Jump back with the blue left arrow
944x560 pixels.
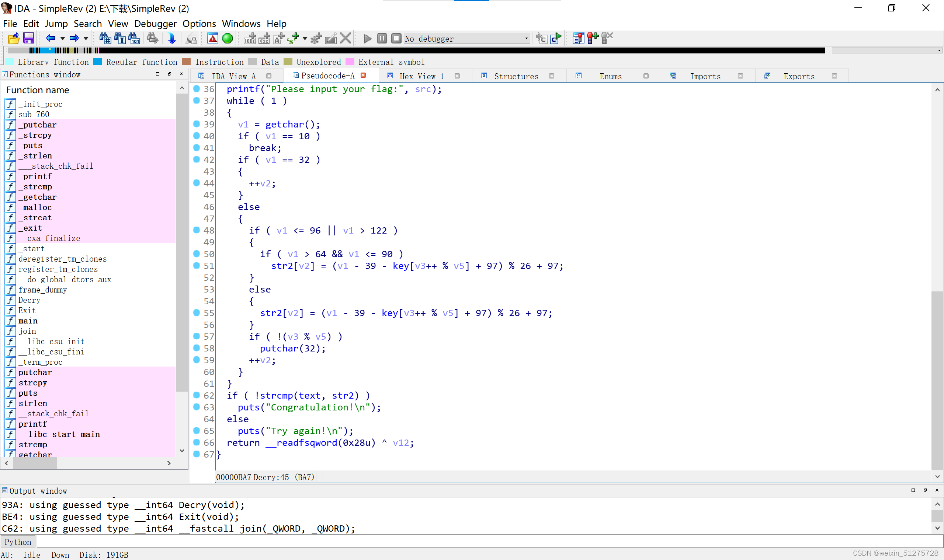click(51, 38)
